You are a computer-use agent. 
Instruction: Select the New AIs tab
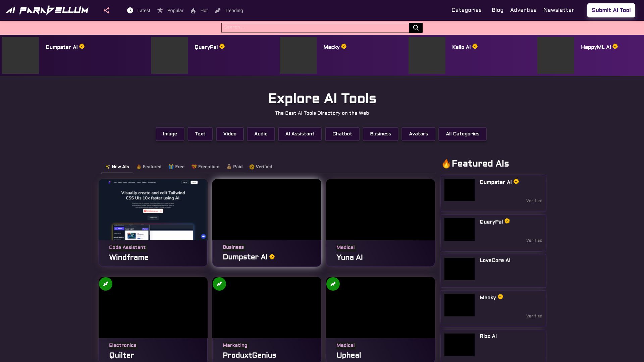117,167
